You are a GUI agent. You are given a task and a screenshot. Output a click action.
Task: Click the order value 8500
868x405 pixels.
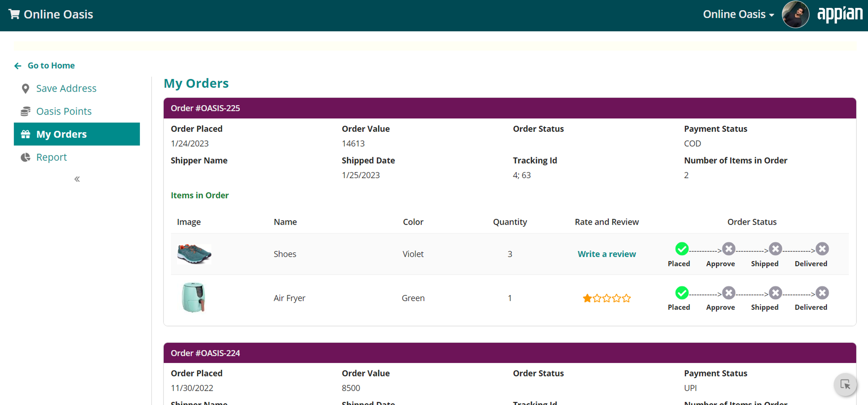click(x=351, y=388)
